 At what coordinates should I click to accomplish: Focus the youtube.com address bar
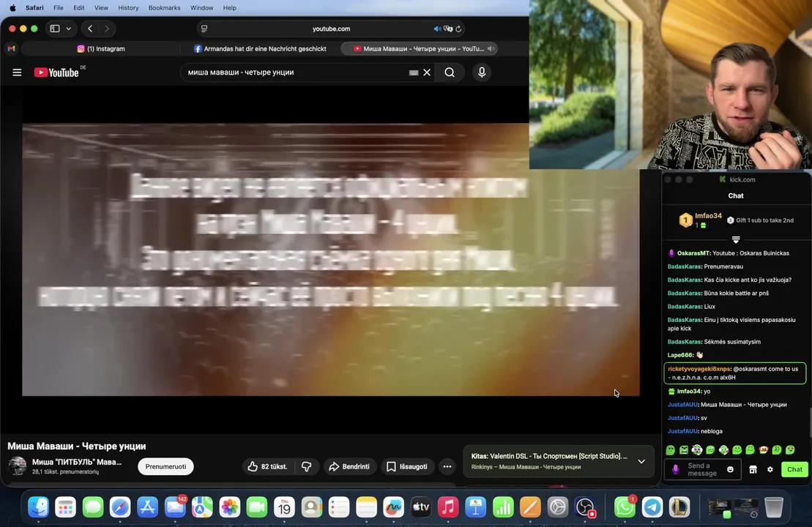(x=332, y=29)
